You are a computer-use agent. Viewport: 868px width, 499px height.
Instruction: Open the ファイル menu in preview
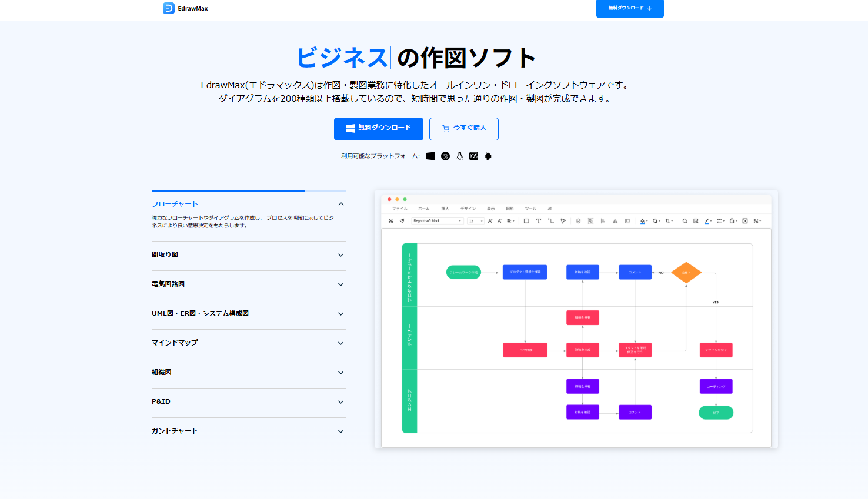(x=400, y=209)
